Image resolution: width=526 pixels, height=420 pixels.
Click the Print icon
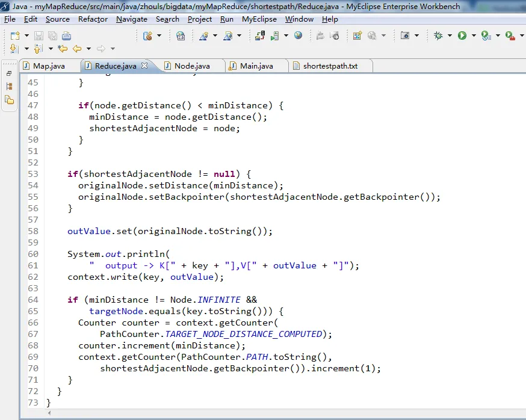pyautogui.click(x=66, y=36)
